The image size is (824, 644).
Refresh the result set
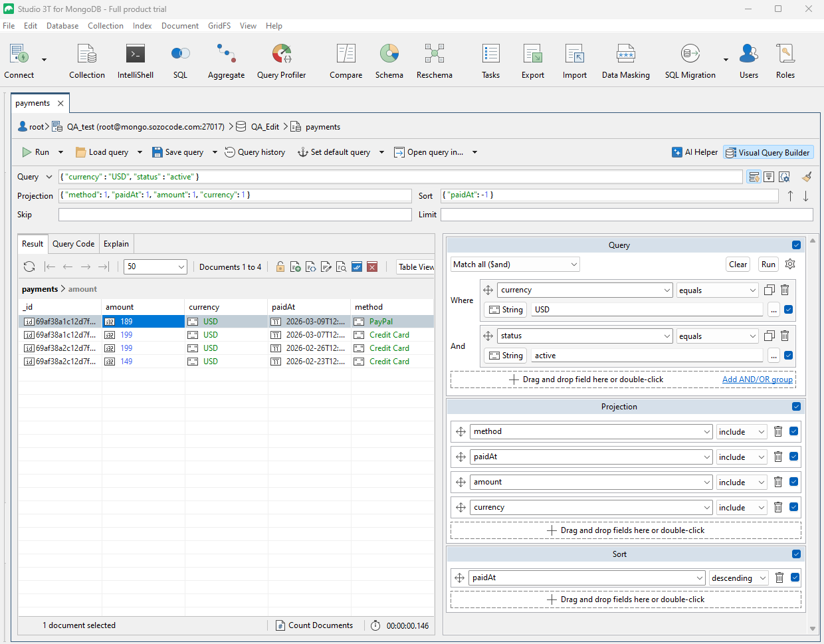click(x=29, y=267)
